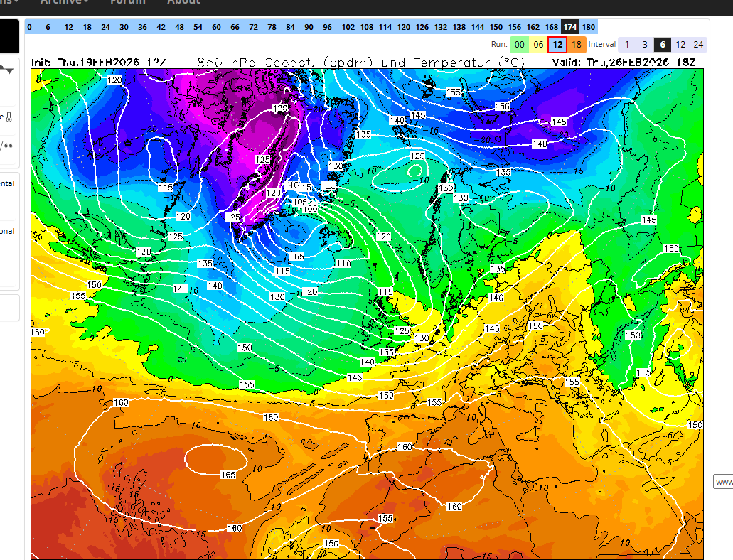Open the About page from navbar
This screenshot has height=560, width=733.
coord(183,2)
